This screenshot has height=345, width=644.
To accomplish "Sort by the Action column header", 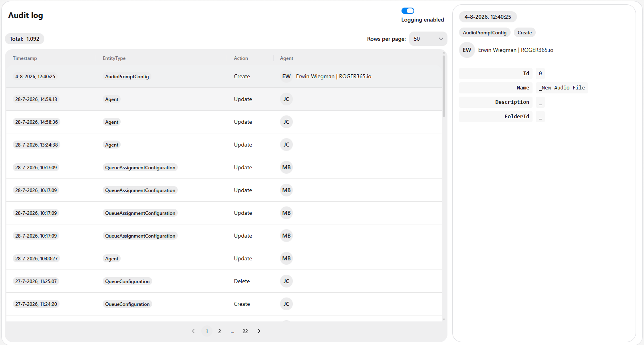I will [241, 58].
